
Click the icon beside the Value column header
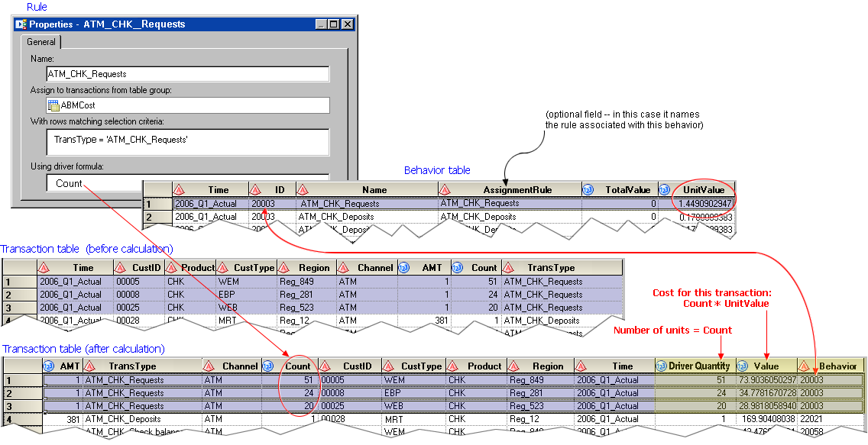[x=742, y=366]
